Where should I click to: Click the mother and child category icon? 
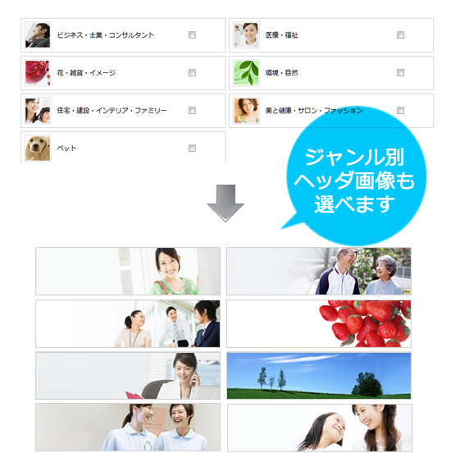38,111
